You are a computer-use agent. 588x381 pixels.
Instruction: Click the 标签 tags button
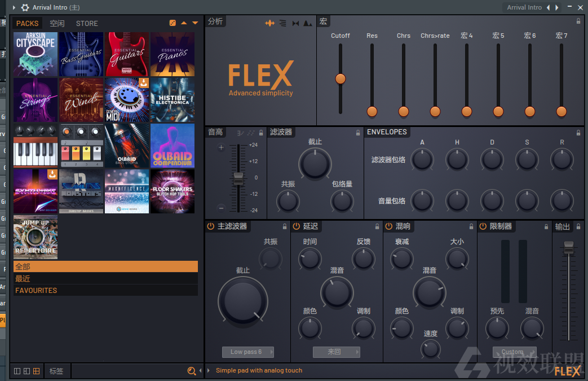pos(56,371)
